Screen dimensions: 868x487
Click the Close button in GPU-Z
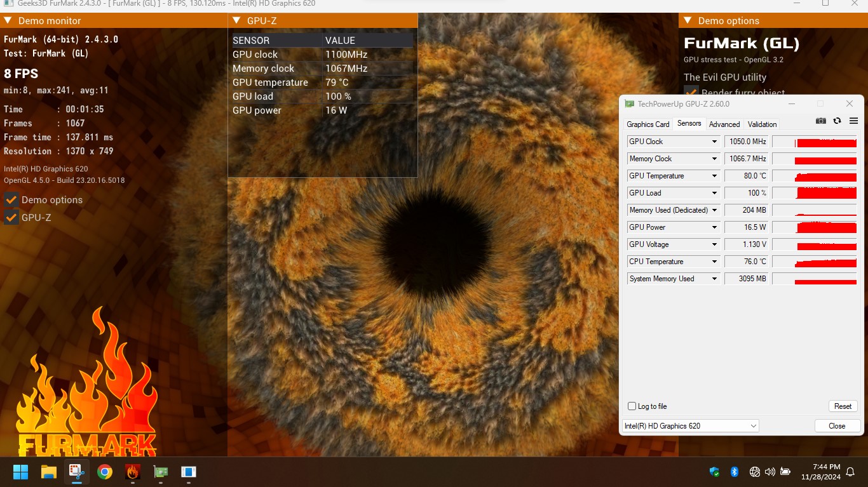(x=837, y=426)
